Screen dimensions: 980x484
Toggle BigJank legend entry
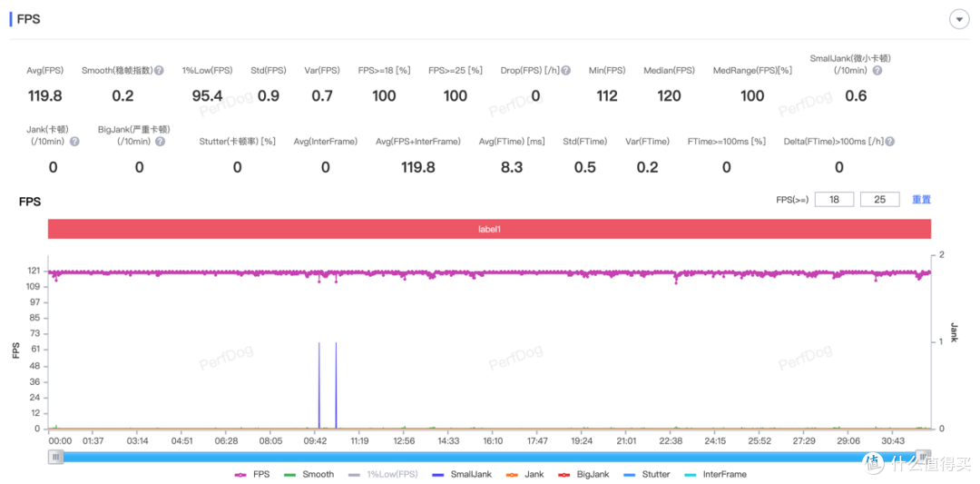[584, 474]
